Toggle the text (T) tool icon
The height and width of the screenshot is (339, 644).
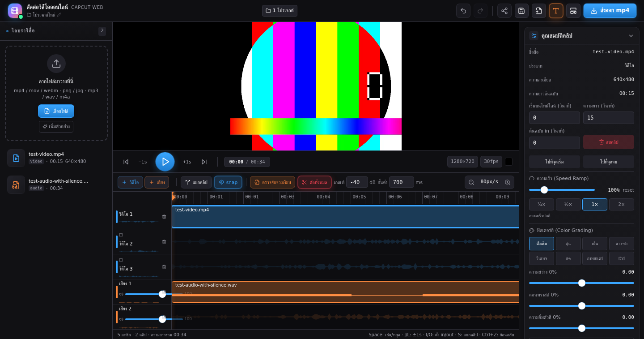point(556,11)
